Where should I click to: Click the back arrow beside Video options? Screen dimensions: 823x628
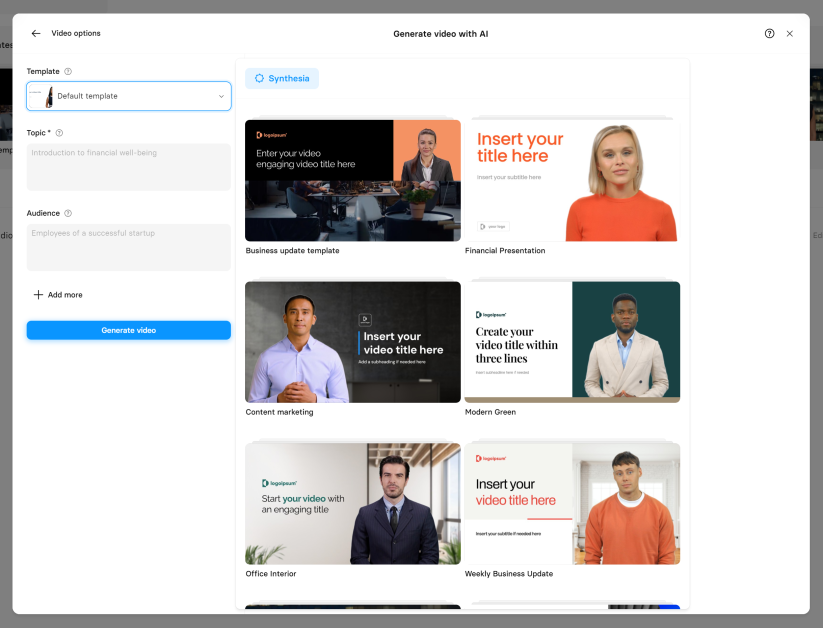36,33
